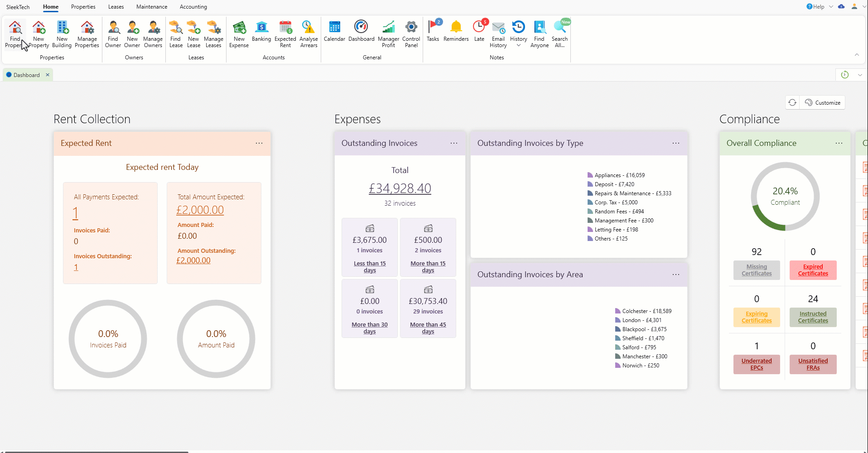Open Overall Compliance card options menu
868x453 pixels.
click(839, 143)
